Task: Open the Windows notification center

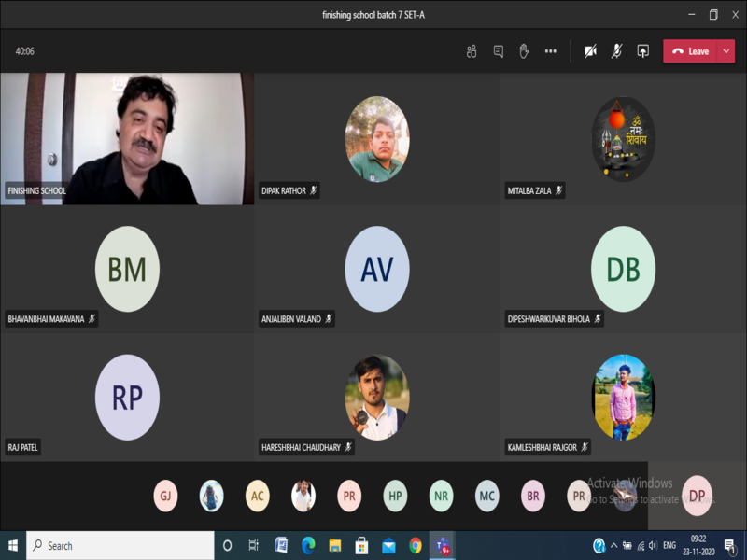Action: (x=729, y=545)
